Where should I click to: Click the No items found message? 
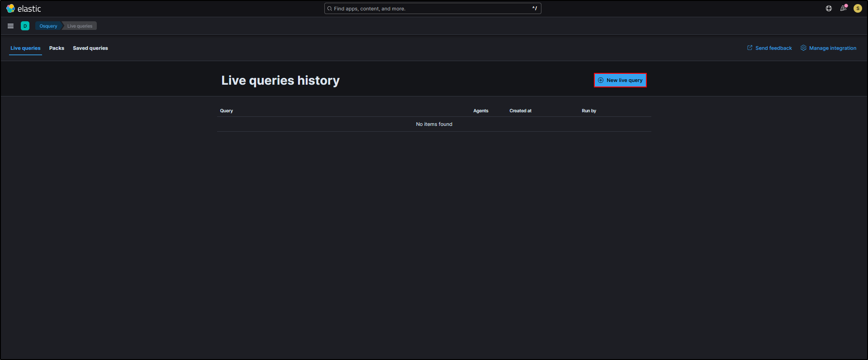point(434,124)
